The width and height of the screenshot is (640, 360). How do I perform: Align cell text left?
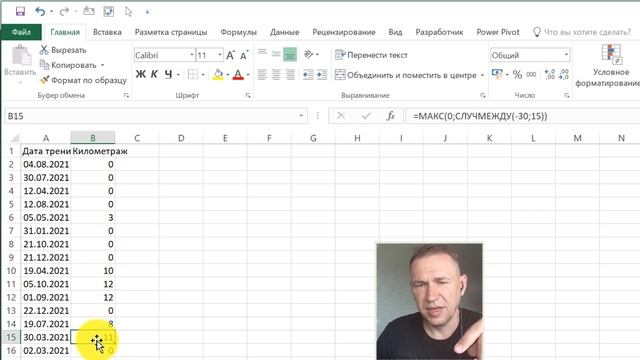262,75
